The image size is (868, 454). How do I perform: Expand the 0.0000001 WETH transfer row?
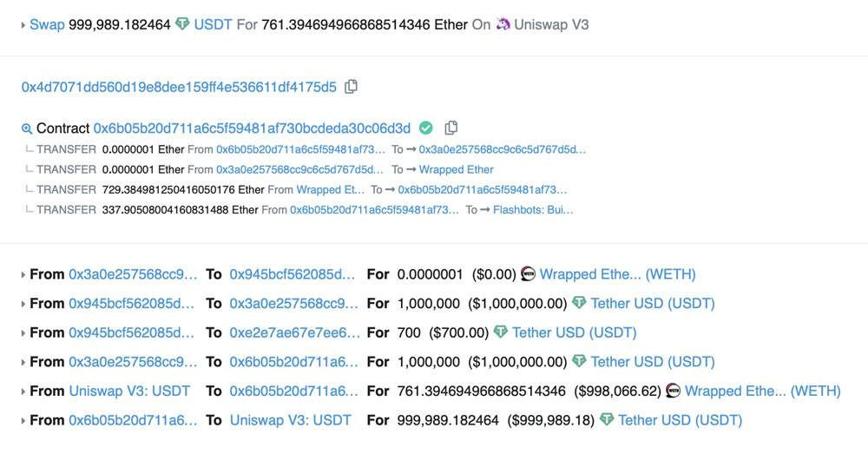(x=23, y=274)
